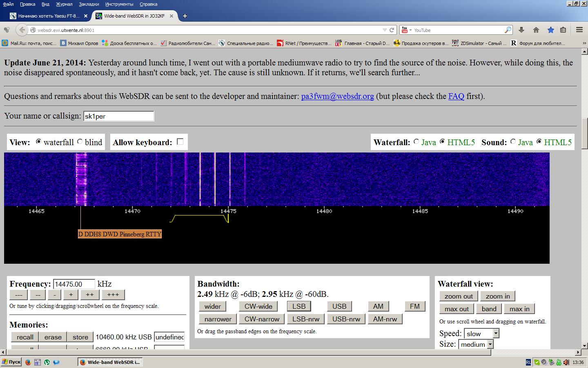
Task: Click the callsign input field
Action: pyautogui.click(x=118, y=116)
